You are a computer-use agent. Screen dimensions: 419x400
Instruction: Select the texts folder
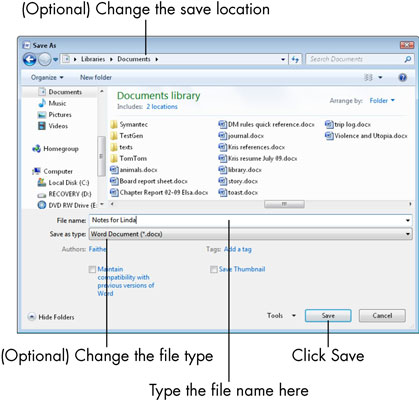click(x=122, y=147)
